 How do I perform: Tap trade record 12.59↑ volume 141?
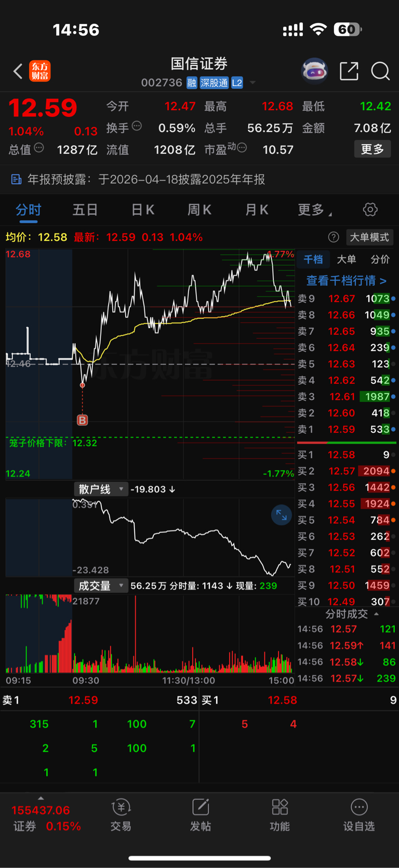click(x=347, y=645)
